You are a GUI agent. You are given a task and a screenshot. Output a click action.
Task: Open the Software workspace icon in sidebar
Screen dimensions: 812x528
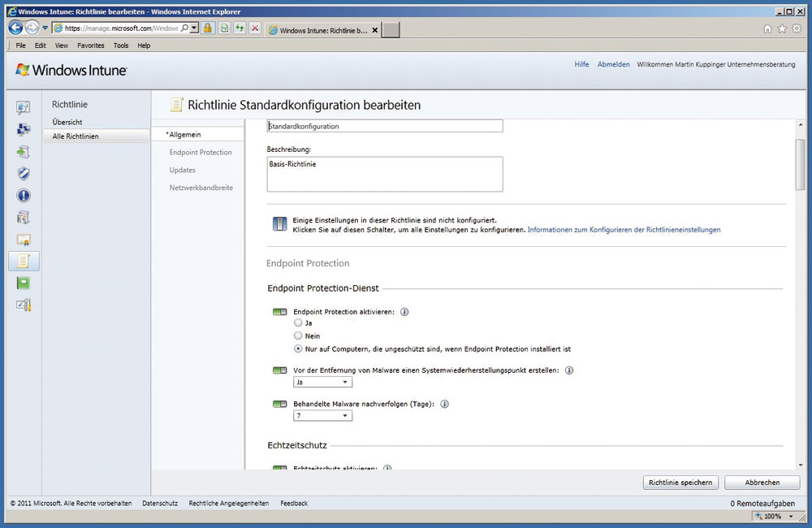coord(24,217)
